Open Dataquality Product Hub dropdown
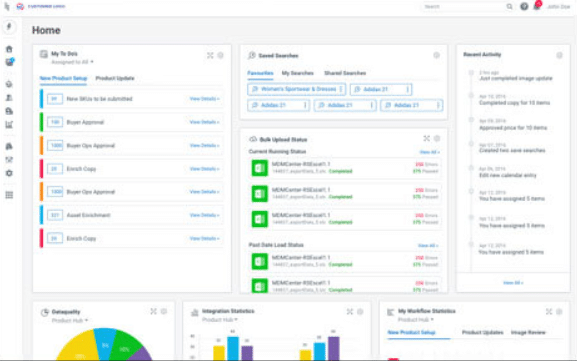Viewport: 577px width, 361px height. point(70,321)
